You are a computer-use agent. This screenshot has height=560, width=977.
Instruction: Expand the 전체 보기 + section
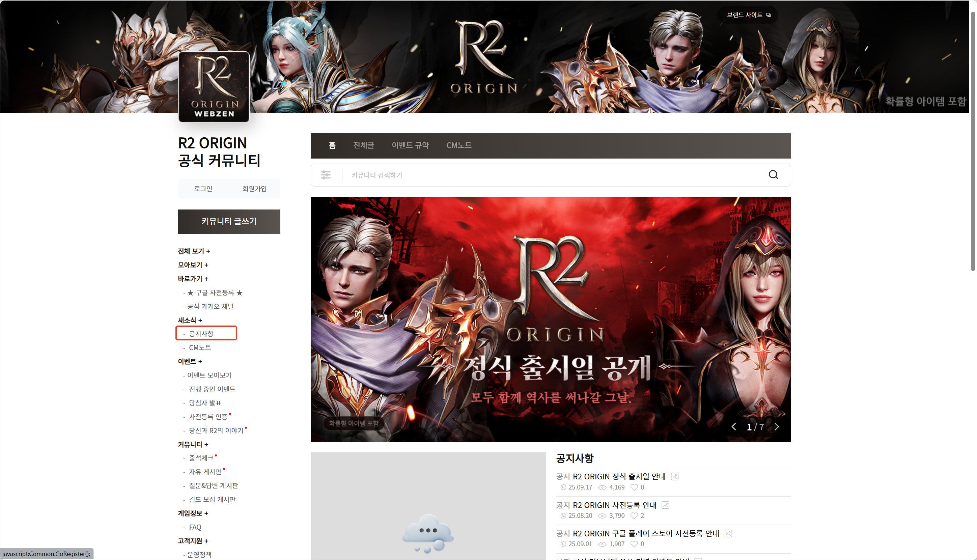[x=194, y=251]
